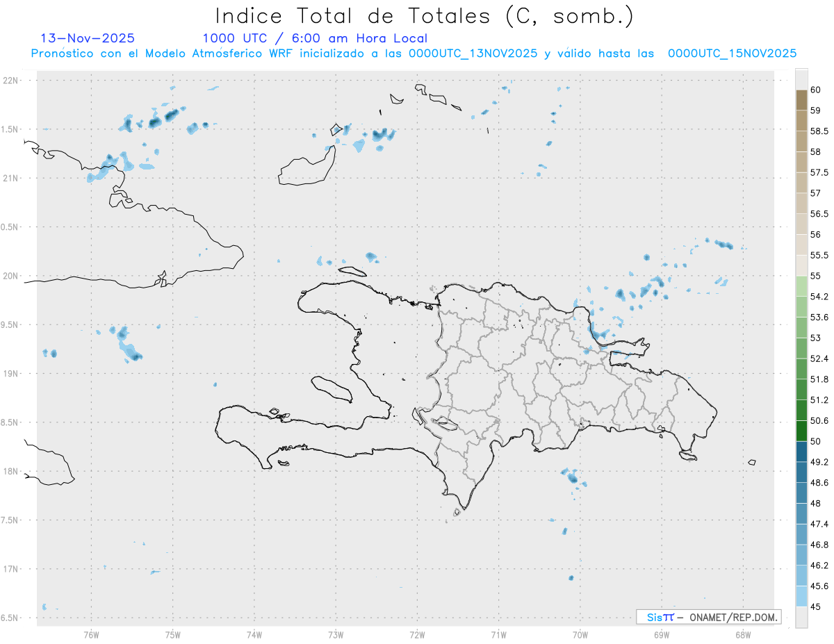Click the '59' colorbar value
This screenshot has height=644, width=834.
click(816, 110)
